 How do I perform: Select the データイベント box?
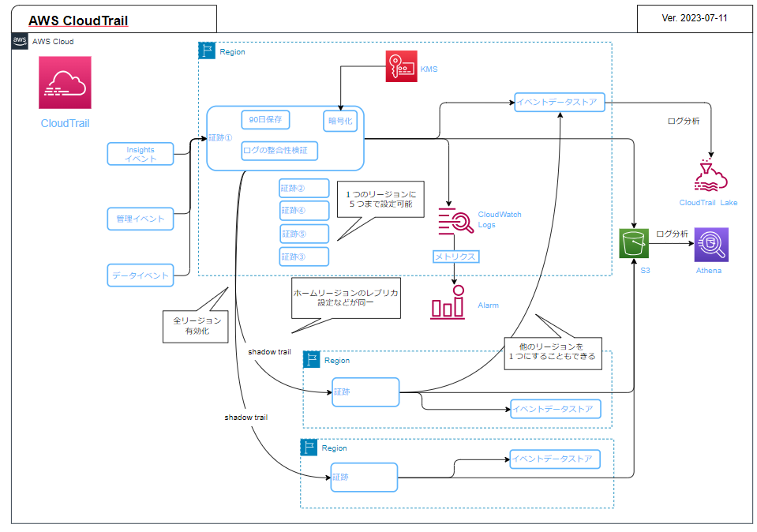point(141,275)
